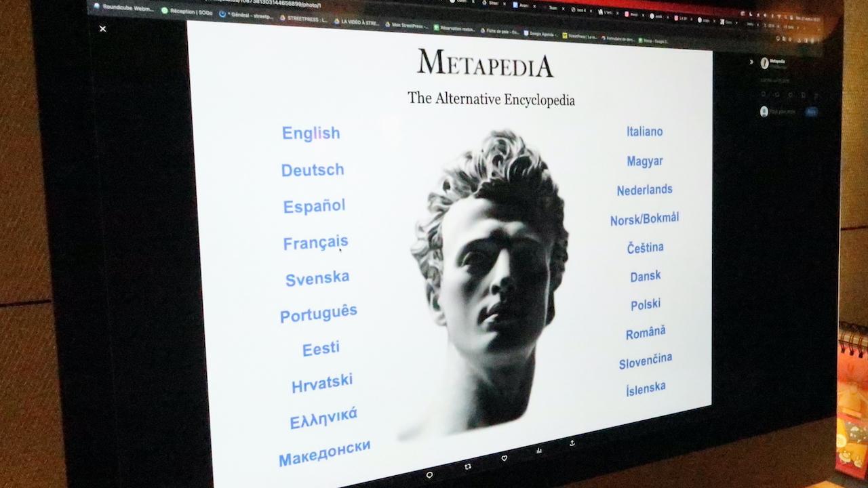Like the post with the heart icon
868x488 pixels.
tap(504, 458)
